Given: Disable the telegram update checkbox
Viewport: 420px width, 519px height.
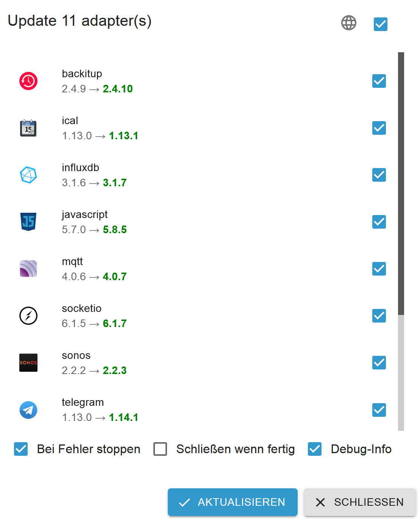Looking at the screenshot, I should point(379,410).
